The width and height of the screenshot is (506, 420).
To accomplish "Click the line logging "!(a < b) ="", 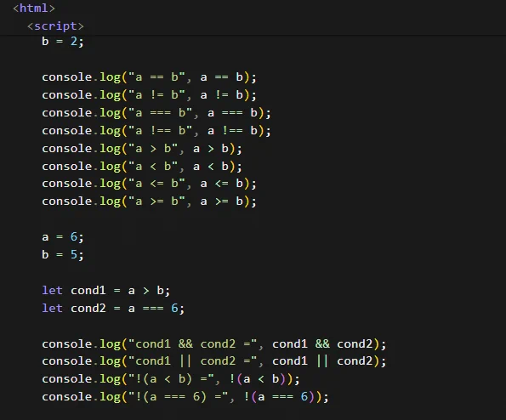I will [171, 378].
